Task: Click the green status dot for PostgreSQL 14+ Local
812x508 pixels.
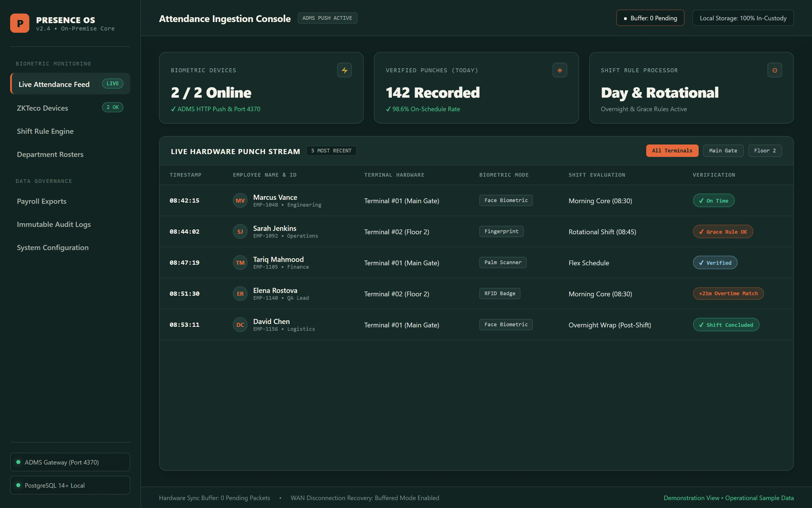Action: pos(18,485)
